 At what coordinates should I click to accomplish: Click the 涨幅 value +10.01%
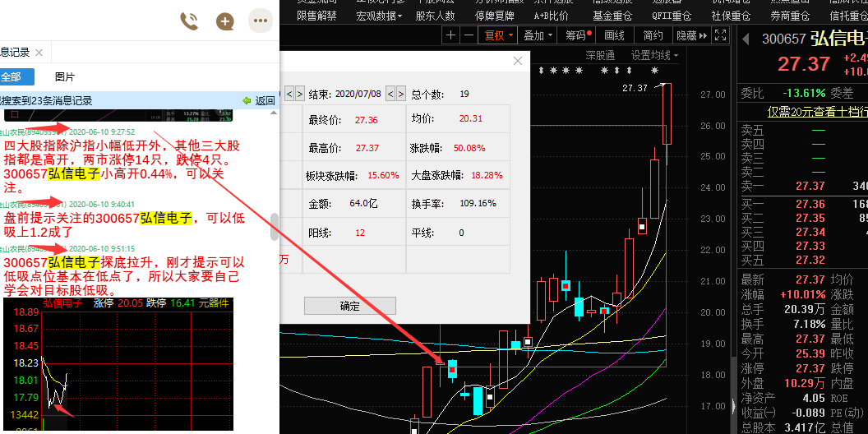coord(803,294)
